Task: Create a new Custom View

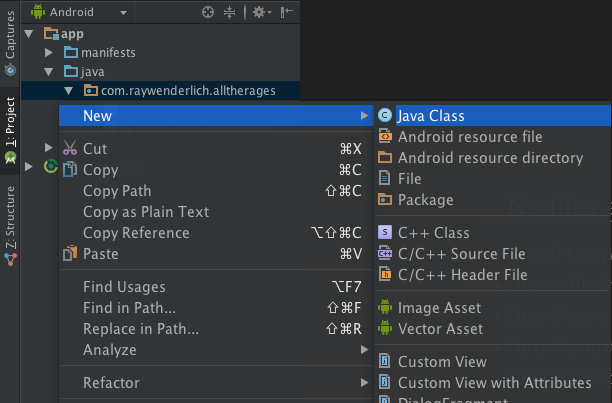Action: pos(493,362)
